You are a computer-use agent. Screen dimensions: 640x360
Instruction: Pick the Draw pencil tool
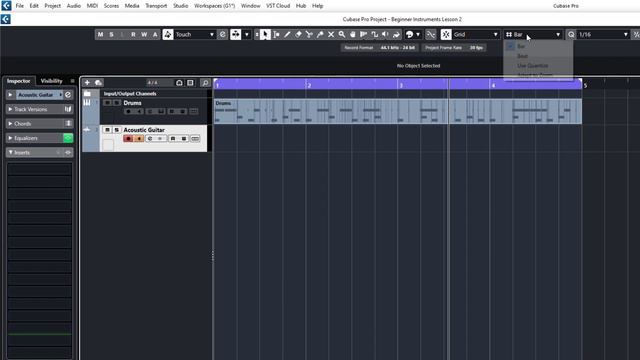pos(287,35)
